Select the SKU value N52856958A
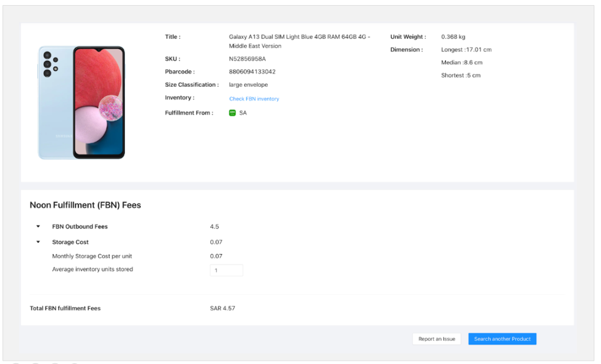601x364 pixels. pos(247,59)
